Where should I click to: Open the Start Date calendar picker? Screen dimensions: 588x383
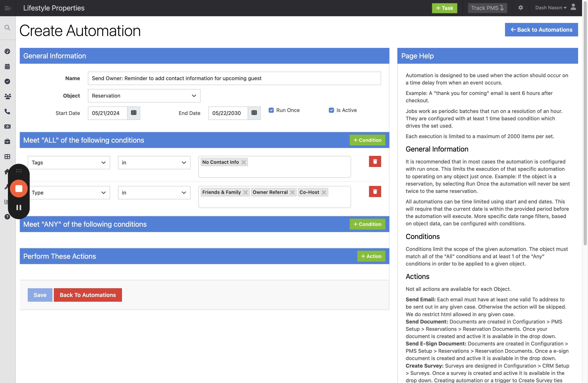[134, 113]
